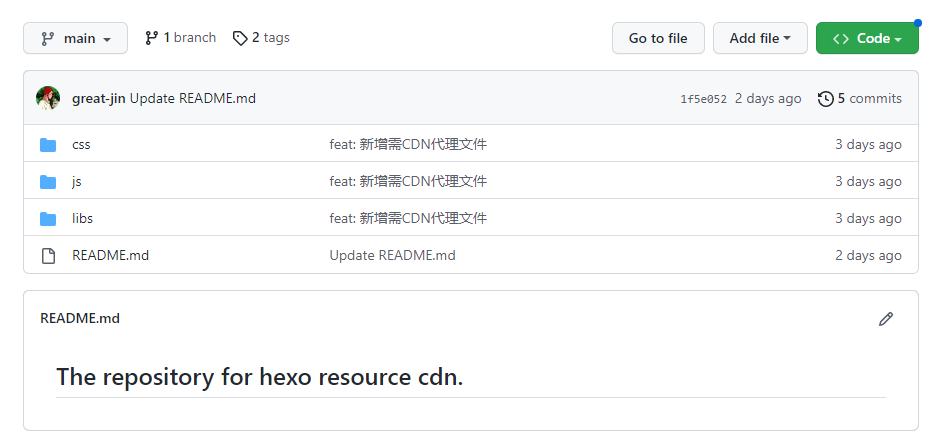Open README.md in the file list

pyautogui.click(x=110, y=256)
